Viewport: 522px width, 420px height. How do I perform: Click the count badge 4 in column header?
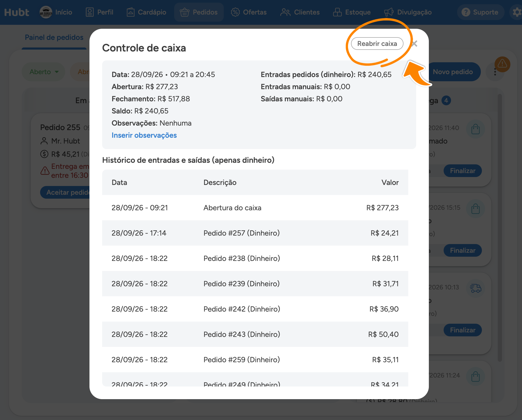(x=446, y=100)
